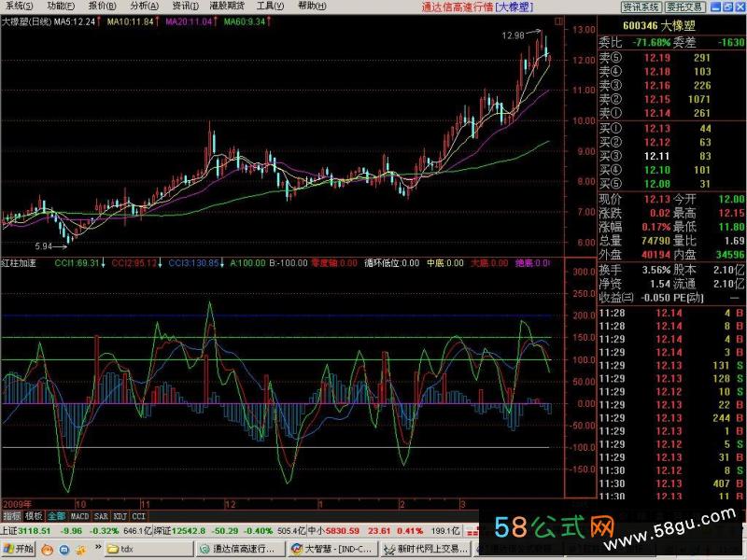
Task: Click the 外盘 value 40194
Action: click(x=655, y=255)
